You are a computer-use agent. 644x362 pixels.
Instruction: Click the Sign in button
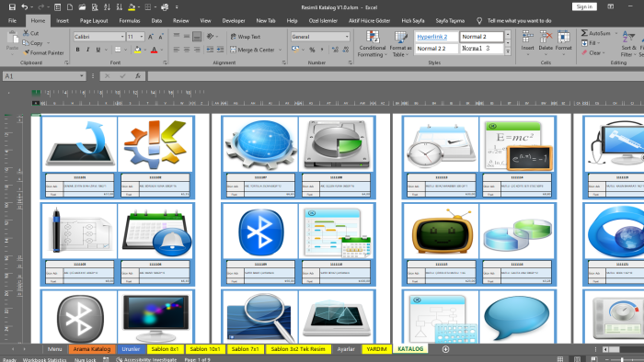pos(584,6)
